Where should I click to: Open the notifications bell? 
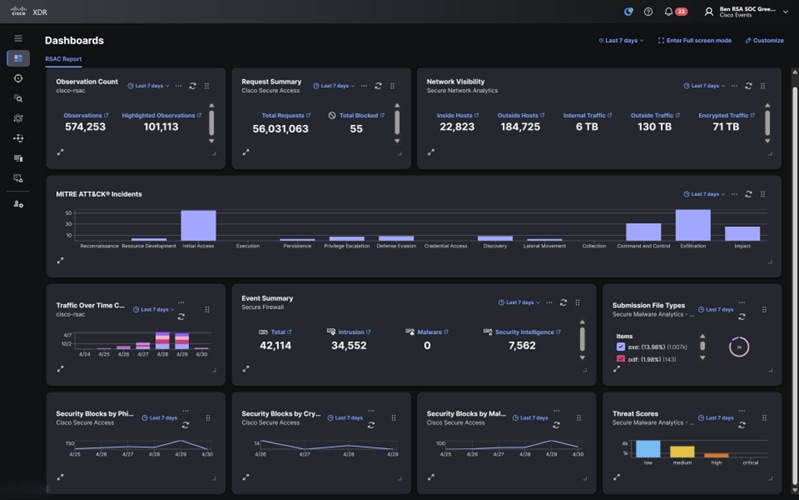point(668,12)
